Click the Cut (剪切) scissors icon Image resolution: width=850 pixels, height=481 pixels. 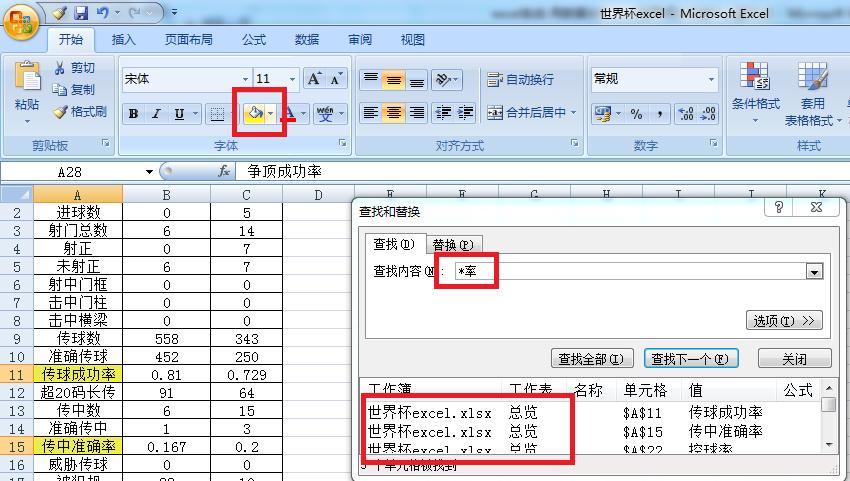click(62, 67)
